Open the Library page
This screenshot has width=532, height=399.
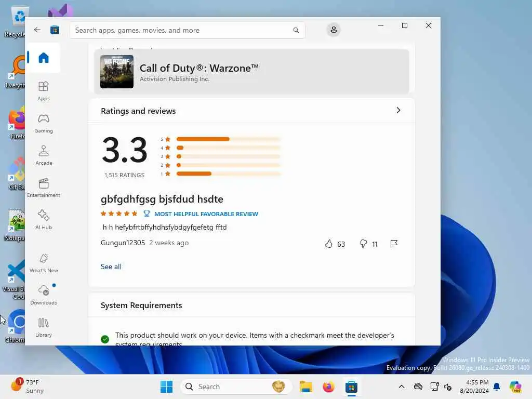click(44, 327)
